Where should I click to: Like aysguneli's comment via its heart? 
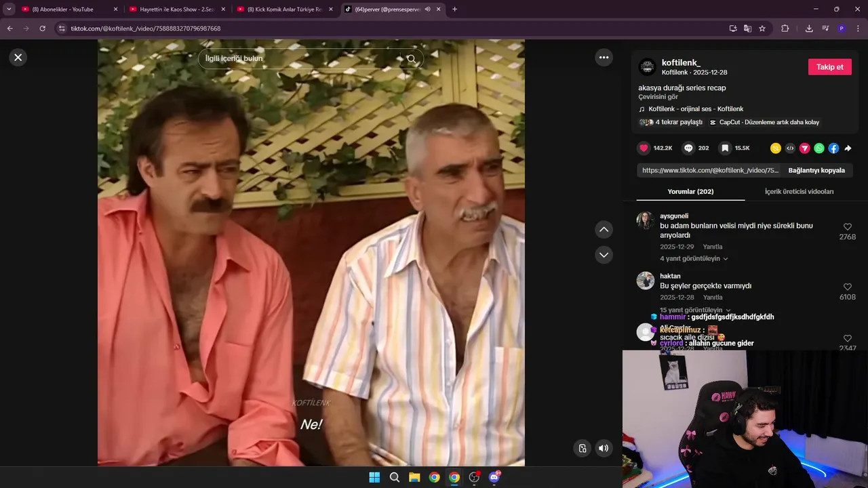[848, 227]
